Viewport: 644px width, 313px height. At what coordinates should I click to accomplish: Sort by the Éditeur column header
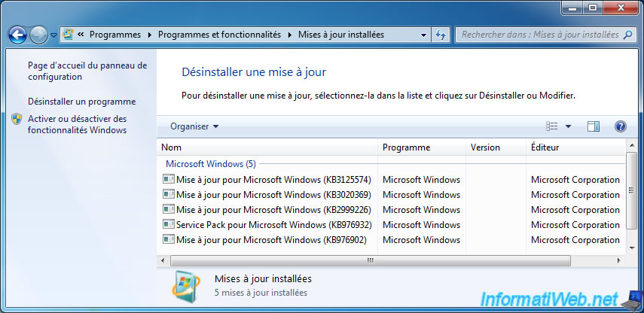(575, 147)
